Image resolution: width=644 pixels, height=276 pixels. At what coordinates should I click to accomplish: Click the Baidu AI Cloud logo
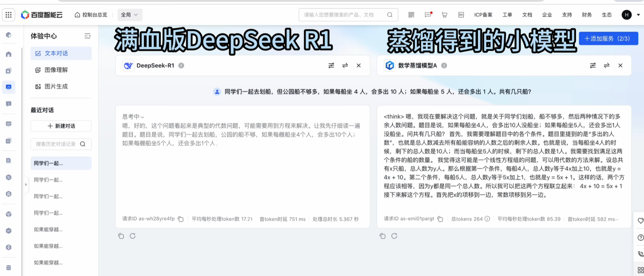(42, 15)
